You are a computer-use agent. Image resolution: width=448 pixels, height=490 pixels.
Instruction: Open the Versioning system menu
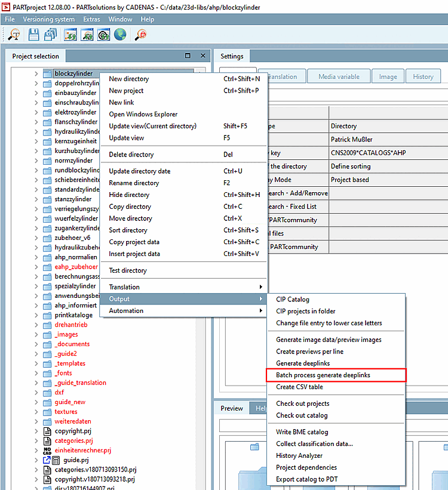point(49,19)
